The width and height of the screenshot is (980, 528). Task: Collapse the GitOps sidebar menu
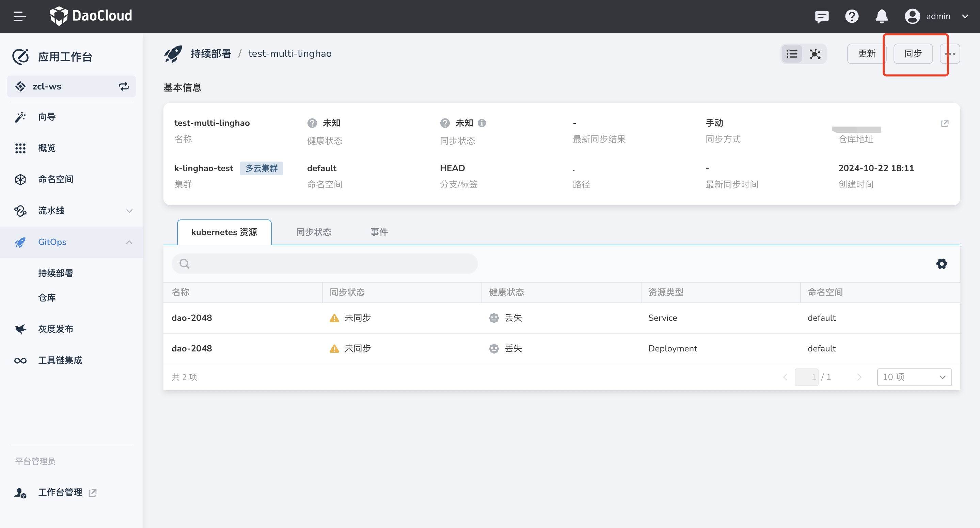click(x=129, y=242)
